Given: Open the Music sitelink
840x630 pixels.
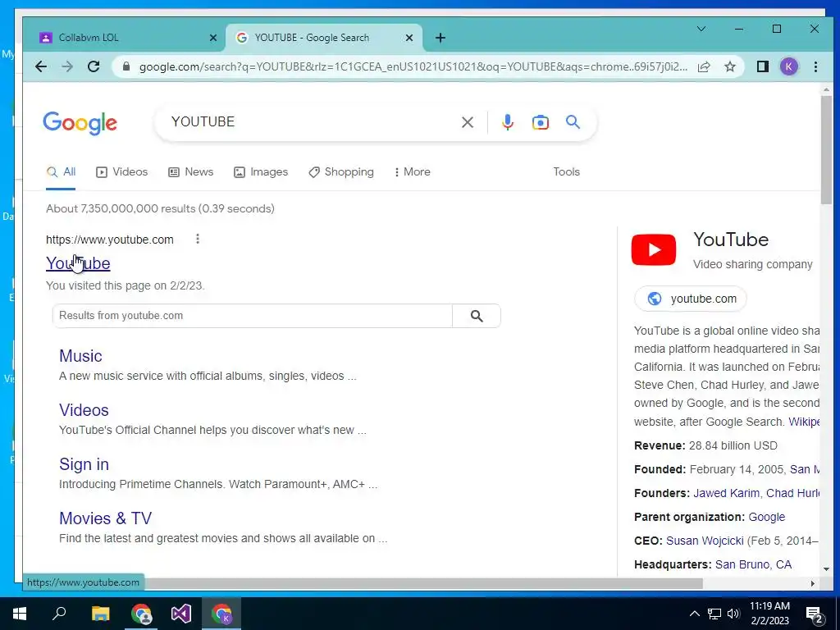Looking at the screenshot, I should (x=80, y=356).
